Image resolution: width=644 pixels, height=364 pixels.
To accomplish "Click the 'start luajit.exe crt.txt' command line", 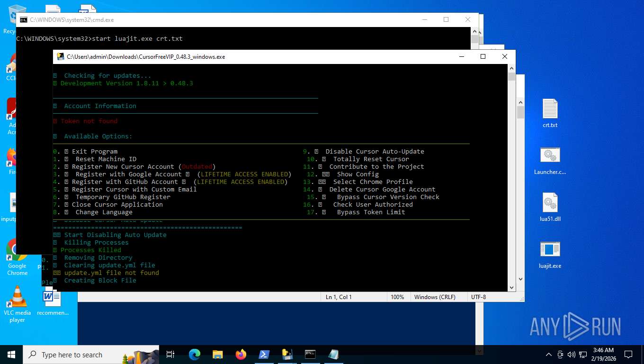I will coord(137,39).
